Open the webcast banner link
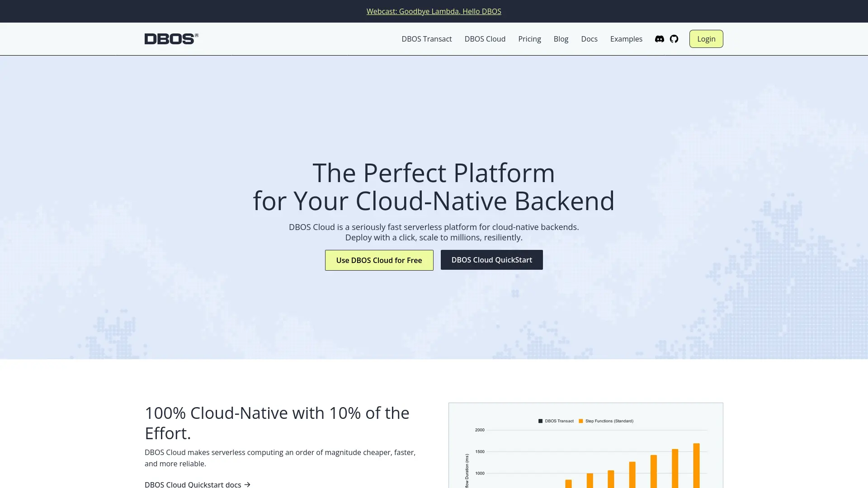Screen dimensions: 868x488 [x=434, y=11]
